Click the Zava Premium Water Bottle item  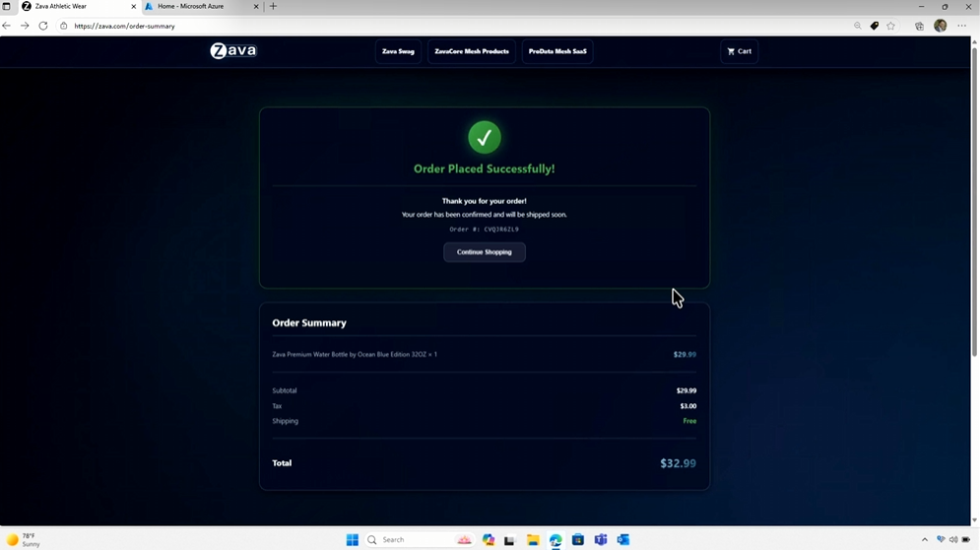[355, 354]
